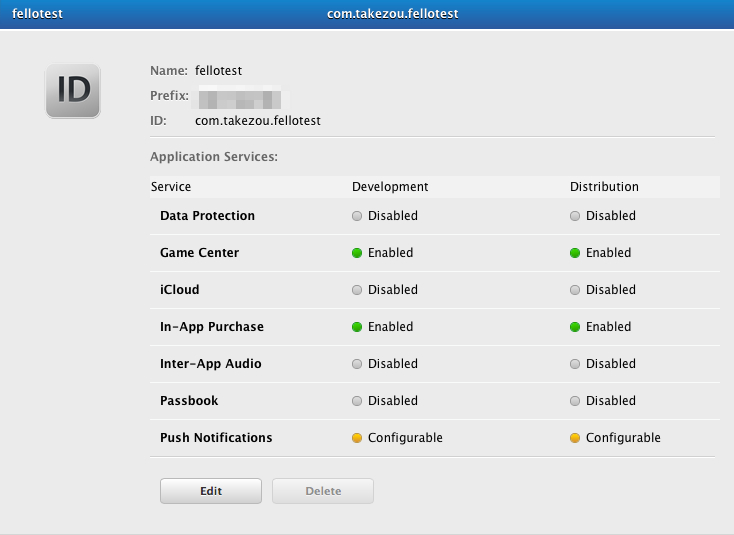Image resolution: width=734 pixels, height=535 pixels.
Task: Click Data Protection Development gray status dot
Action: (357, 216)
